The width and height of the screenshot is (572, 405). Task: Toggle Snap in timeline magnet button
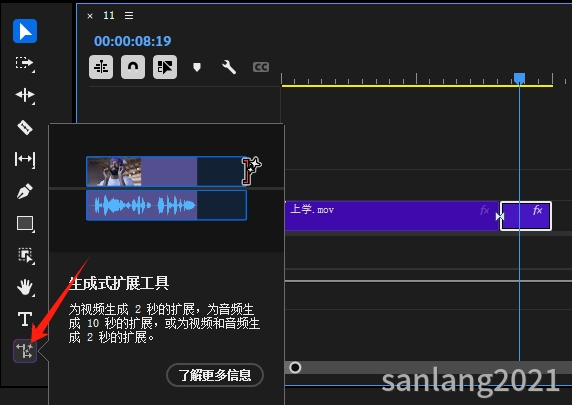tap(133, 67)
